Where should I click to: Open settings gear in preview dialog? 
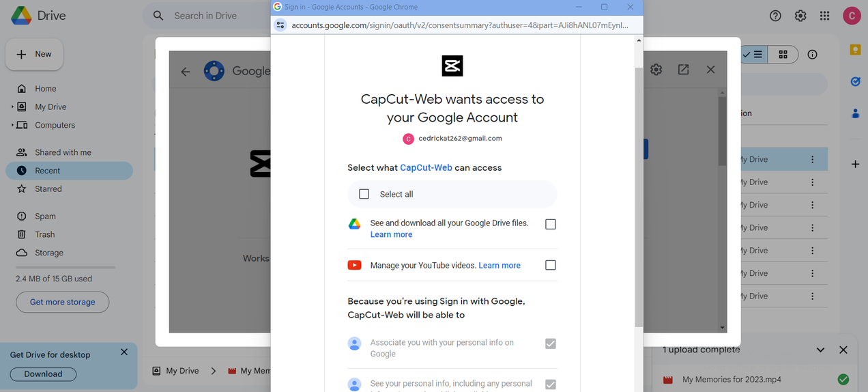656,70
